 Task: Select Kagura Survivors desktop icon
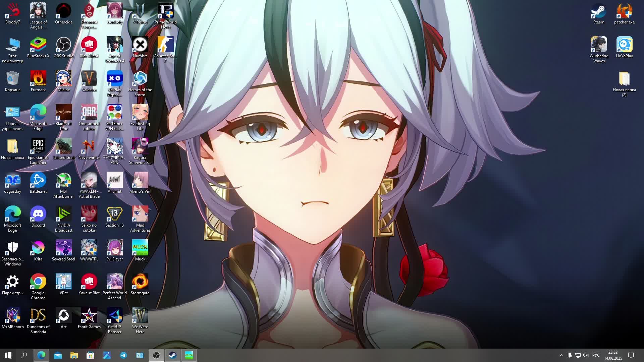140,152
